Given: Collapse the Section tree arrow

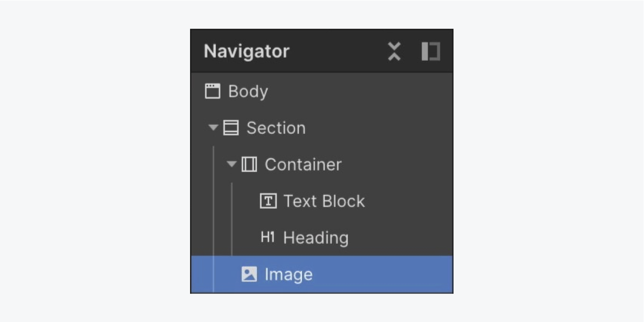Looking at the screenshot, I should coord(213,128).
